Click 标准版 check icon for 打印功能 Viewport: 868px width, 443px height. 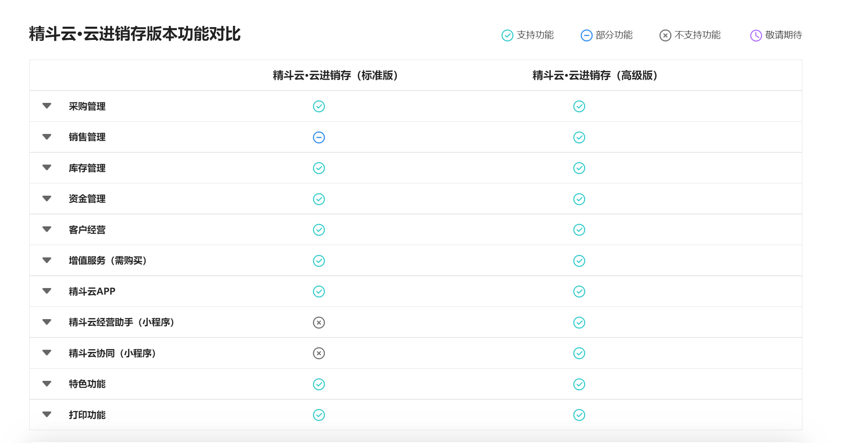click(x=319, y=415)
